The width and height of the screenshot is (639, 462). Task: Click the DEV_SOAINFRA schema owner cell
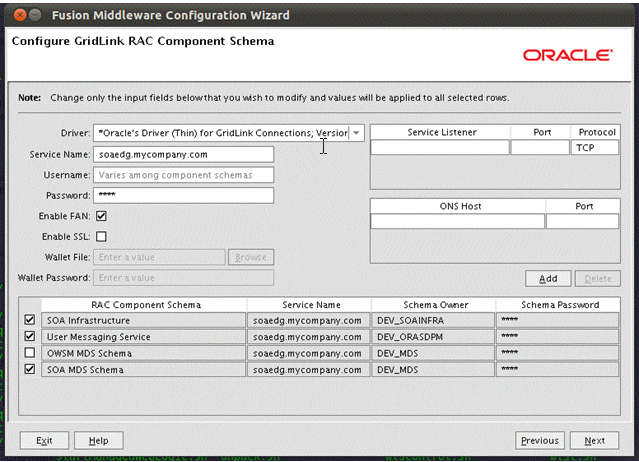[x=433, y=320]
